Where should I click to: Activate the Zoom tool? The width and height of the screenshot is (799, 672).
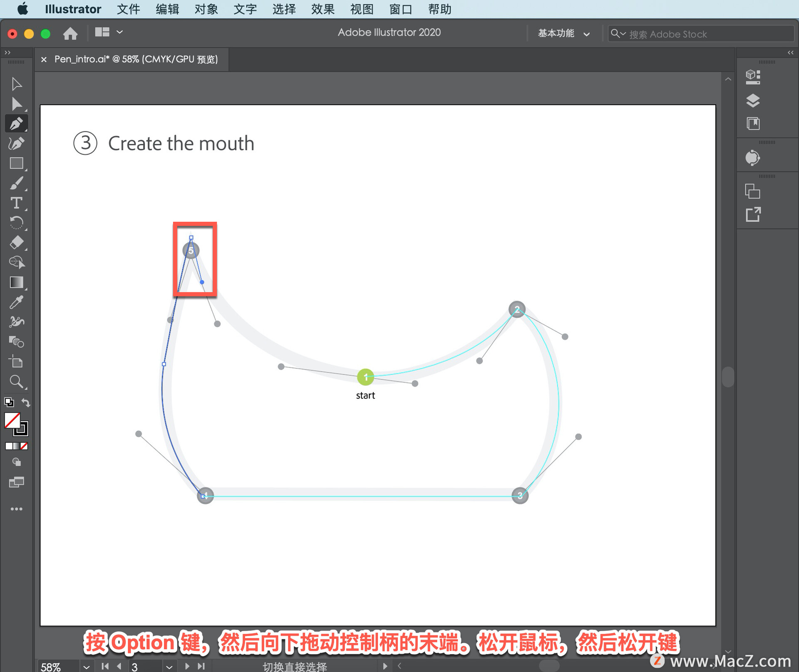pos(17,381)
